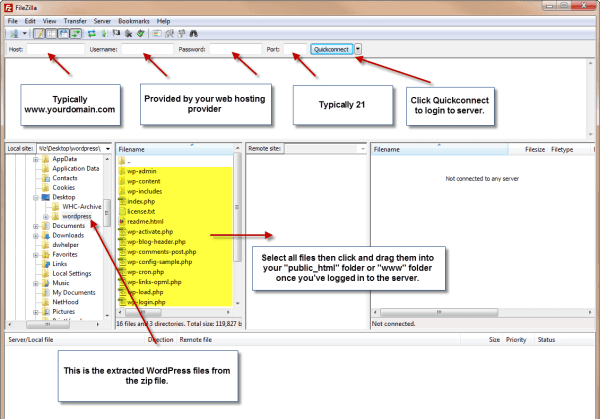Viewport: 600px width, 419px height.
Task: Toggle the message log display
Action: [x=39, y=34]
